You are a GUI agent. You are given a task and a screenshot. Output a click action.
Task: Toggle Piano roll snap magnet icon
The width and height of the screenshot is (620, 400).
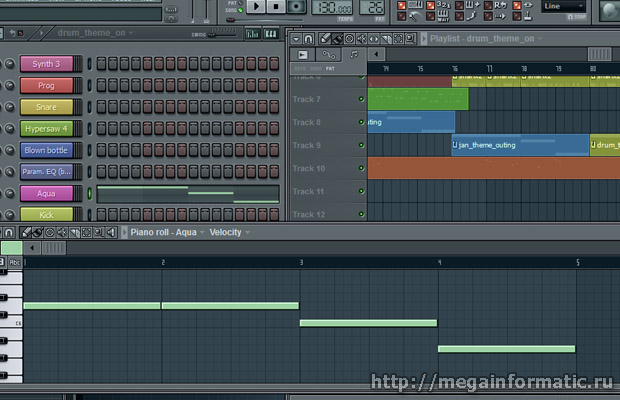click(9, 232)
